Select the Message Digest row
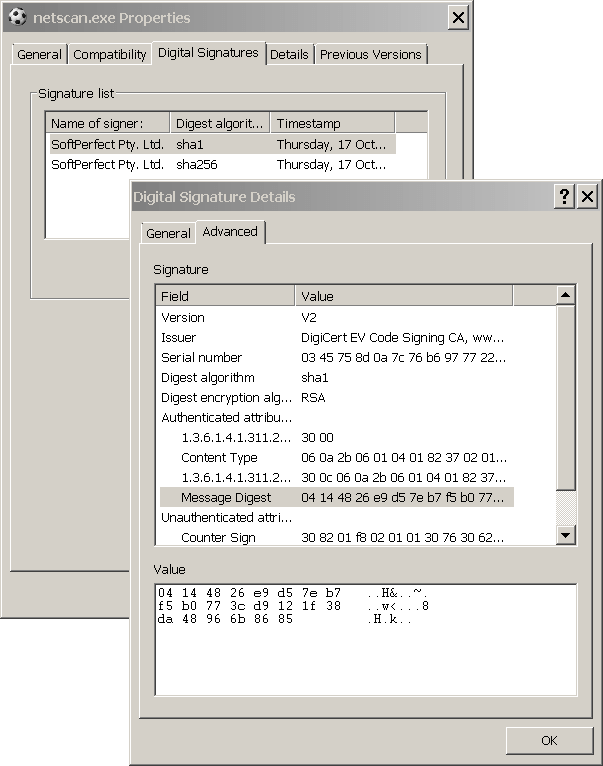Viewport: 603px width, 766px height. 336,497
